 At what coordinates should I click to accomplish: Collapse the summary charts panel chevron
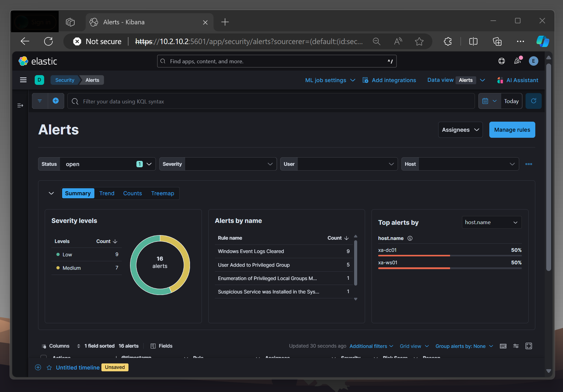(x=51, y=193)
